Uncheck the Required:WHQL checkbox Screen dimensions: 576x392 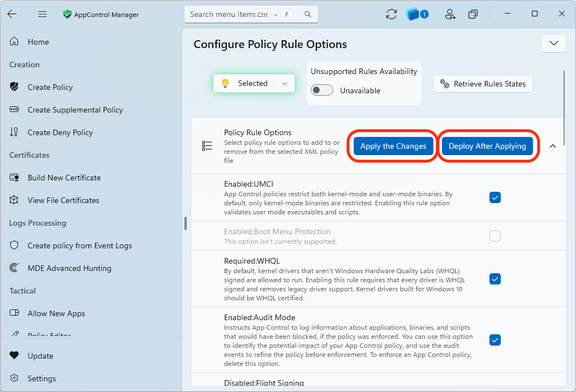495,279
